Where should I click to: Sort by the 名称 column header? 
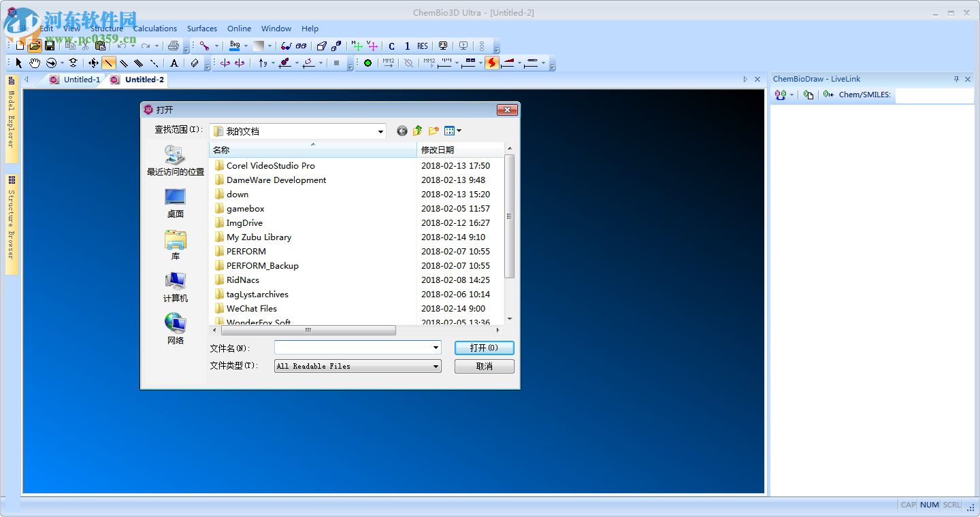(x=312, y=150)
